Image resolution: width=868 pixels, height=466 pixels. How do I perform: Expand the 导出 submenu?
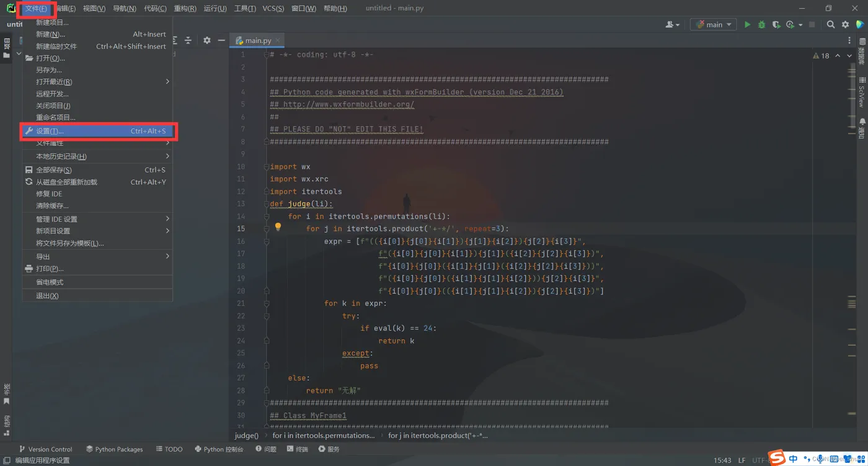point(97,256)
